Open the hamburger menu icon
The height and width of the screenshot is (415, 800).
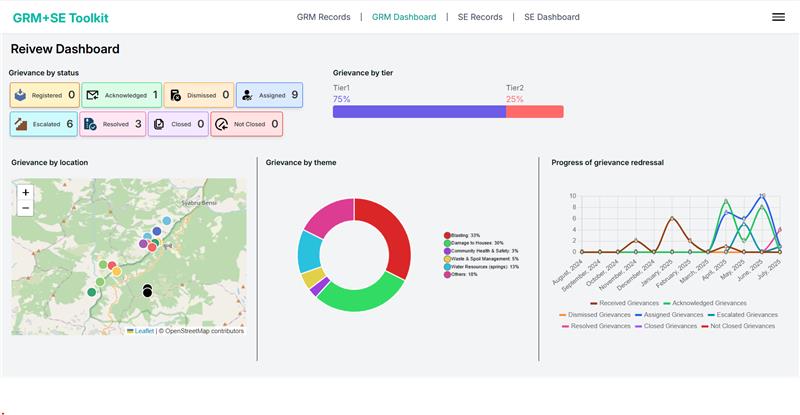778,17
